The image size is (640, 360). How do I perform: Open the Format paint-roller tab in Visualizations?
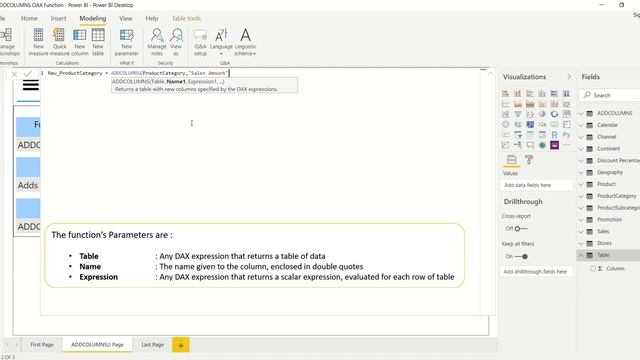point(529,160)
